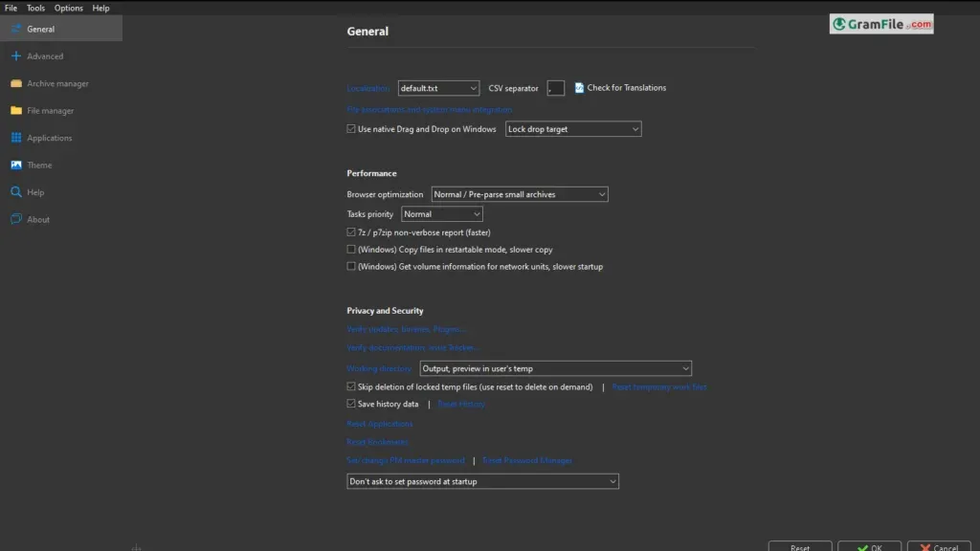Select the General settings icon in sidebar

click(16, 29)
